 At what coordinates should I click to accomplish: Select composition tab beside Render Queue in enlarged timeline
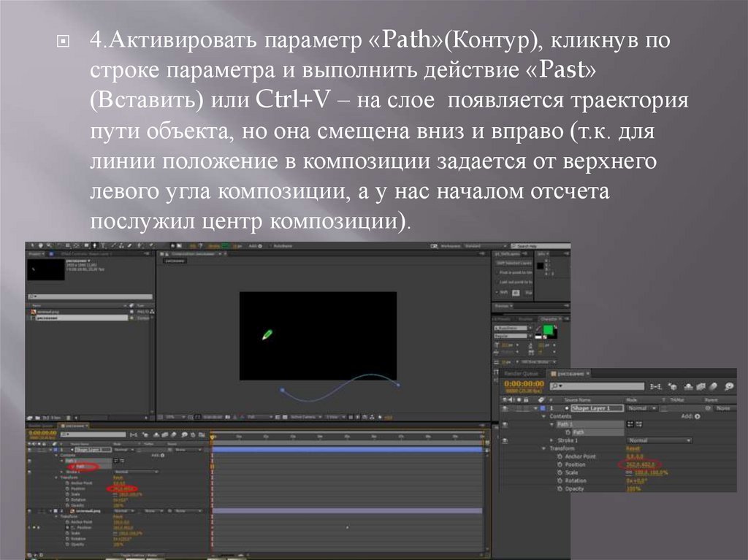coord(569,374)
